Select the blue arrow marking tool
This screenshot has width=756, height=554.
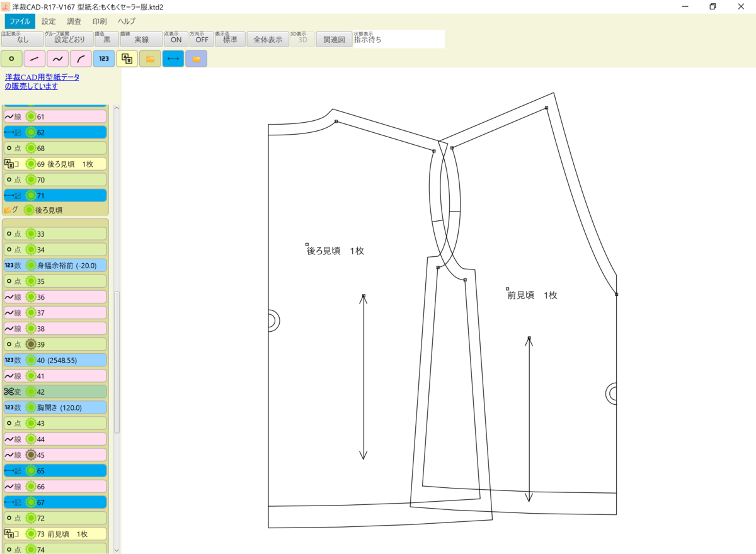[173, 59]
